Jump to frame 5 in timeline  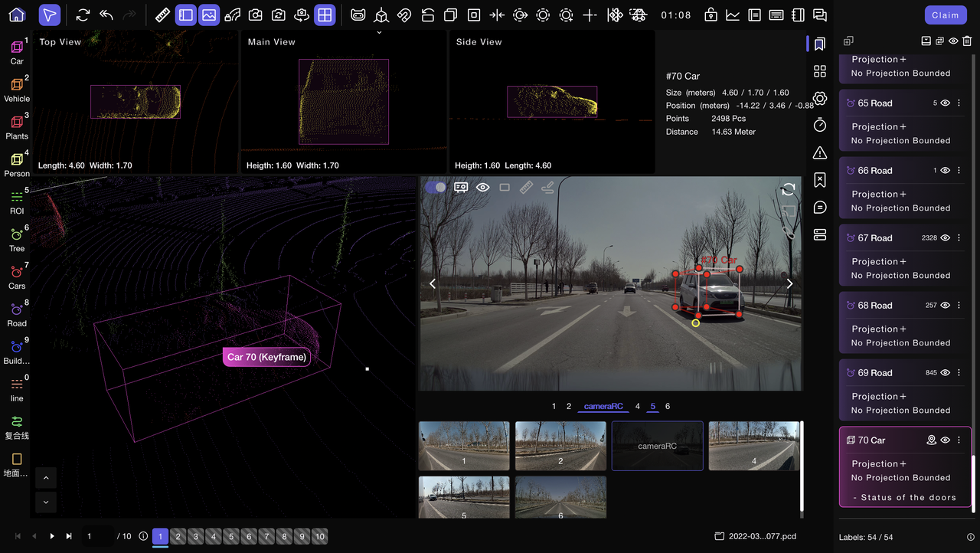(x=231, y=536)
